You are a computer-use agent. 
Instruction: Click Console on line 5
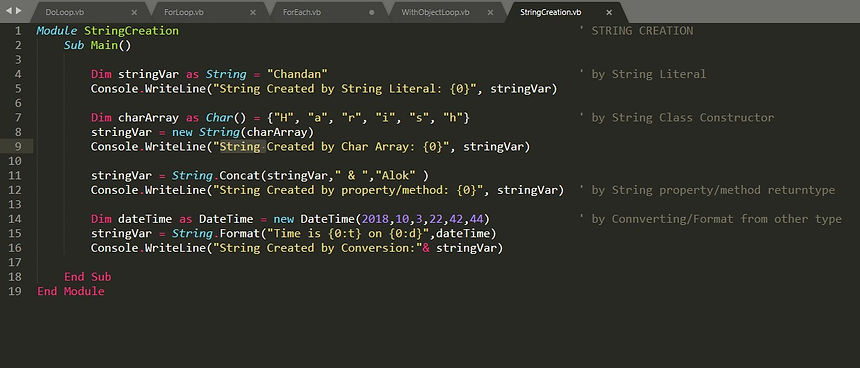click(x=115, y=88)
